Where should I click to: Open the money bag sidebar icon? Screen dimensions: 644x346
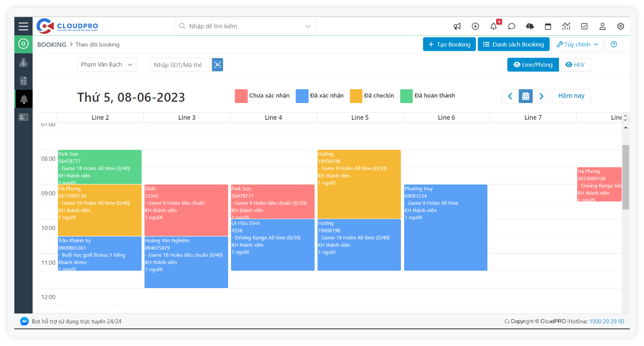(23, 63)
